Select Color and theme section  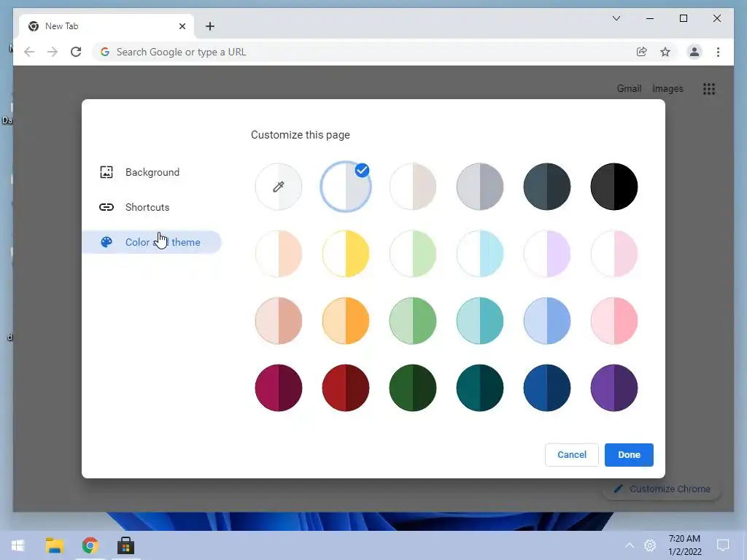(152, 242)
